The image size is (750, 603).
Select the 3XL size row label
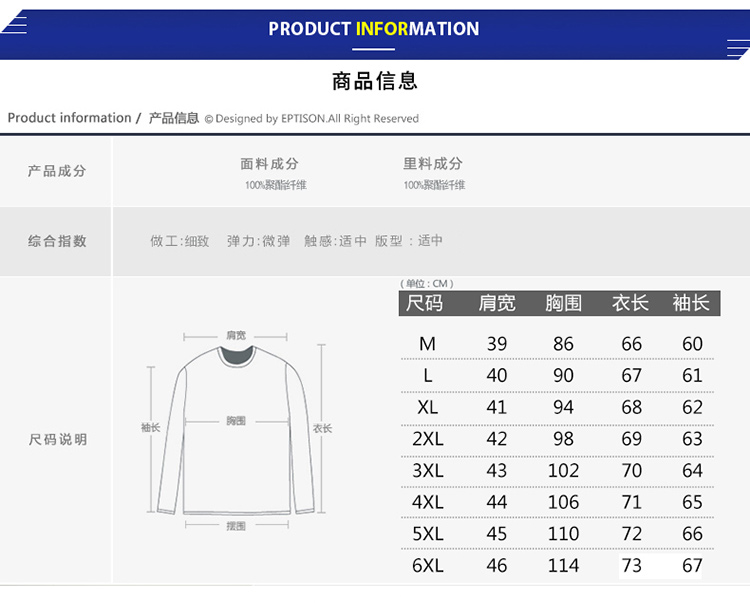click(427, 471)
